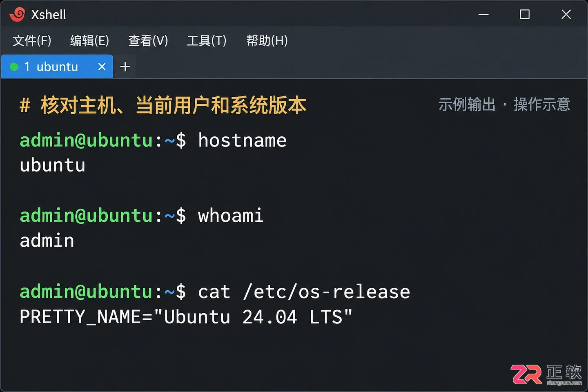
Task: Click the comment line 核对主机、当前用户和系统版本
Action: (x=163, y=105)
